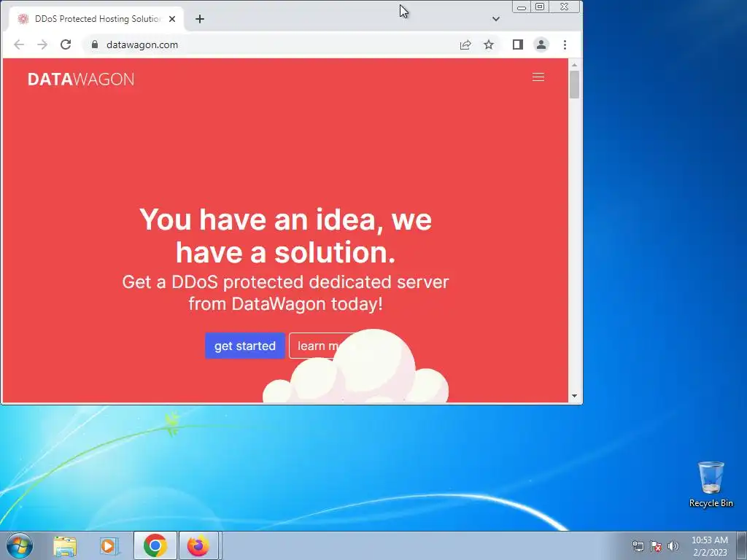Click the get started button
Image resolution: width=747 pixels, height=560 pixels.
click(x=245, y=346)
